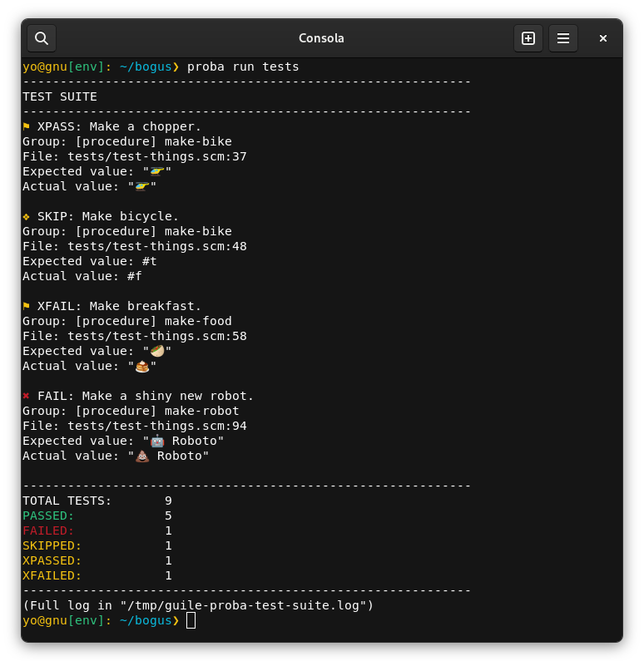Click the poop emoji in actual value

142,456
